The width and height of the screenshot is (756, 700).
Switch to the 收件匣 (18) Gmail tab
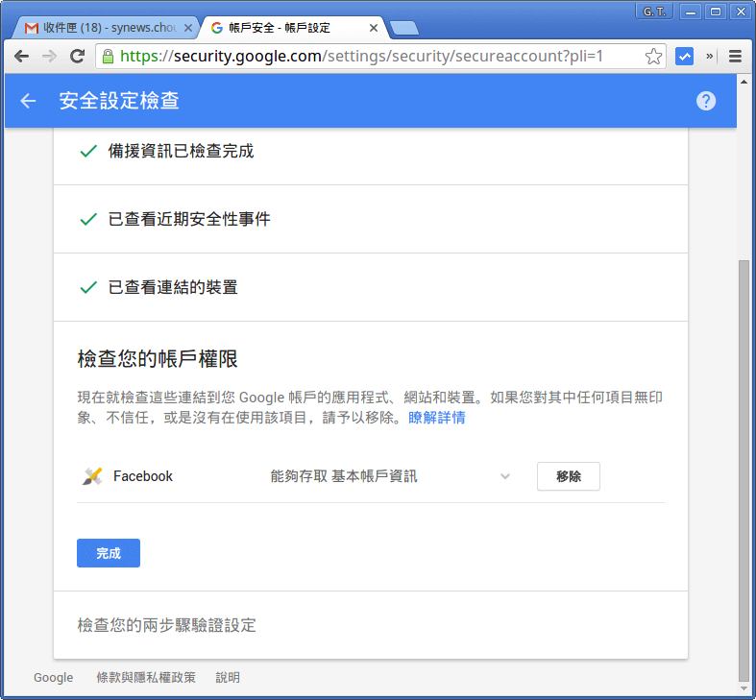tap(105, 28)
